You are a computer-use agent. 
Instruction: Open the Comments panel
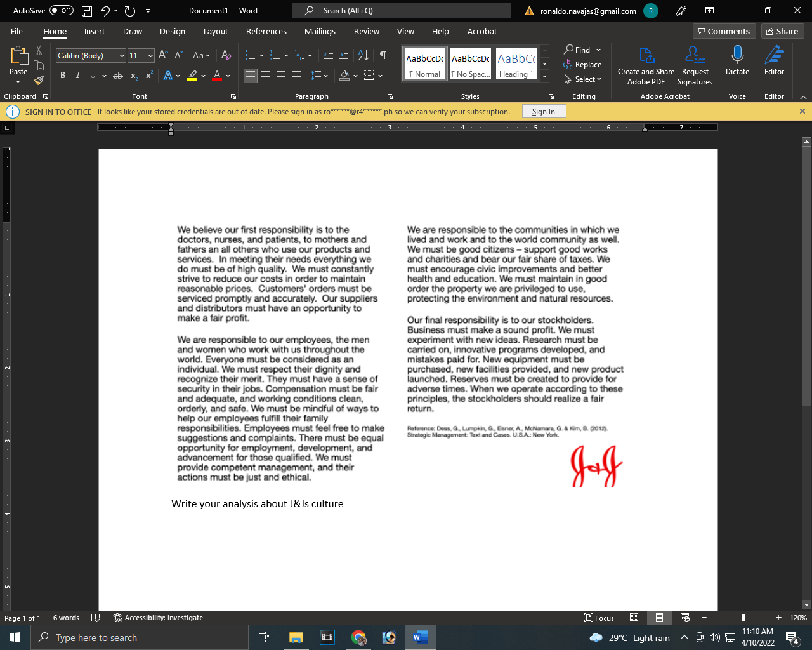click(724, 31)
